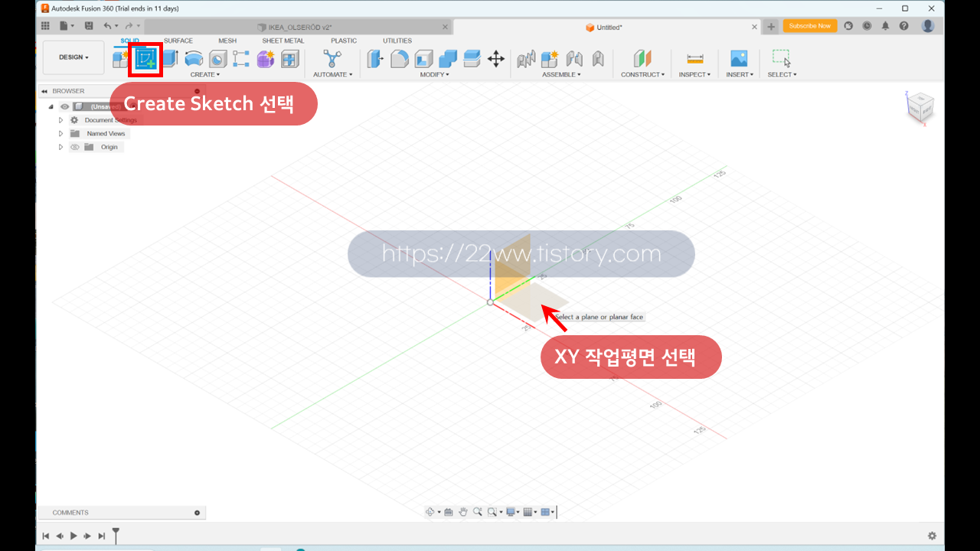This screenshot has width=980, height=551.
Task: Close the Untitled document tab
Action: coord(754,27)
